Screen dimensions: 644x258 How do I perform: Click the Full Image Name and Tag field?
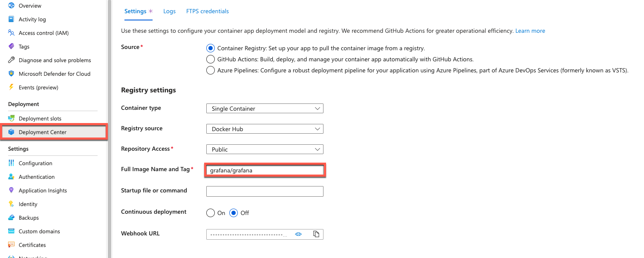(x=265, y=170)
